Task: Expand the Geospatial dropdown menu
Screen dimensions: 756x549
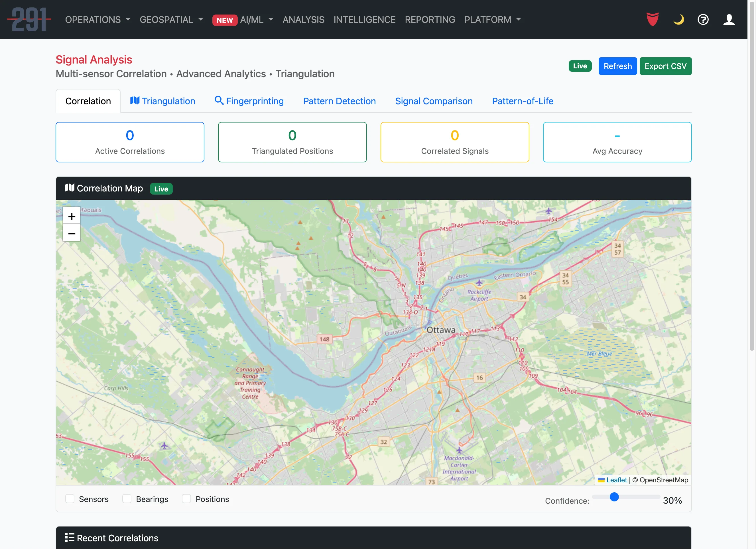Action: click(171, 20)
